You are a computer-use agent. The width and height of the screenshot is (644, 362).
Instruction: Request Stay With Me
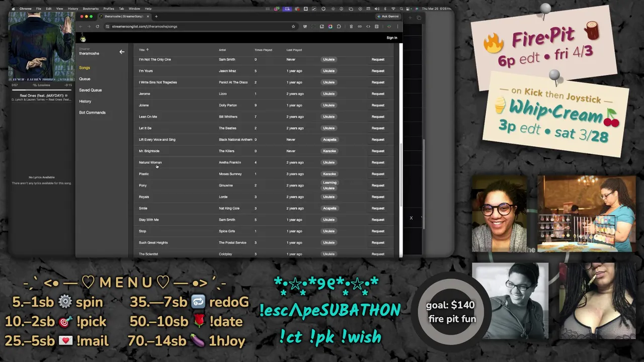pos(378,220)
